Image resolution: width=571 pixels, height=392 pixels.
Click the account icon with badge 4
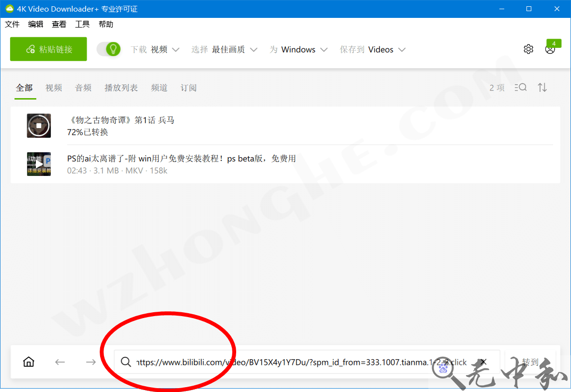550,49
